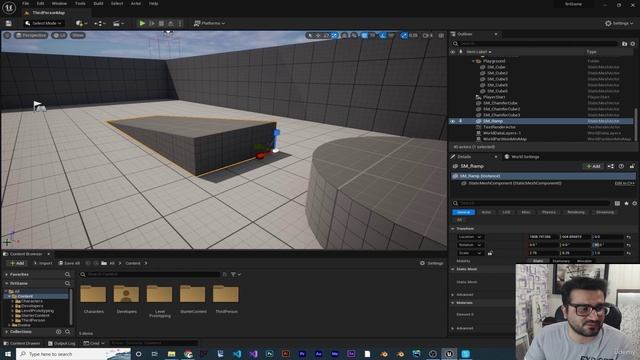Screen dimensions: 640x360
Task: Open the quick add content dropdown
Action: [x=81, y=23]
